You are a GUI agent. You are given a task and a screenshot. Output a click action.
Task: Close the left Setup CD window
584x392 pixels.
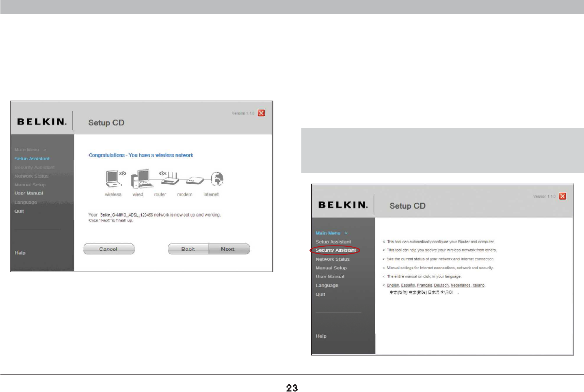point(262,113)
